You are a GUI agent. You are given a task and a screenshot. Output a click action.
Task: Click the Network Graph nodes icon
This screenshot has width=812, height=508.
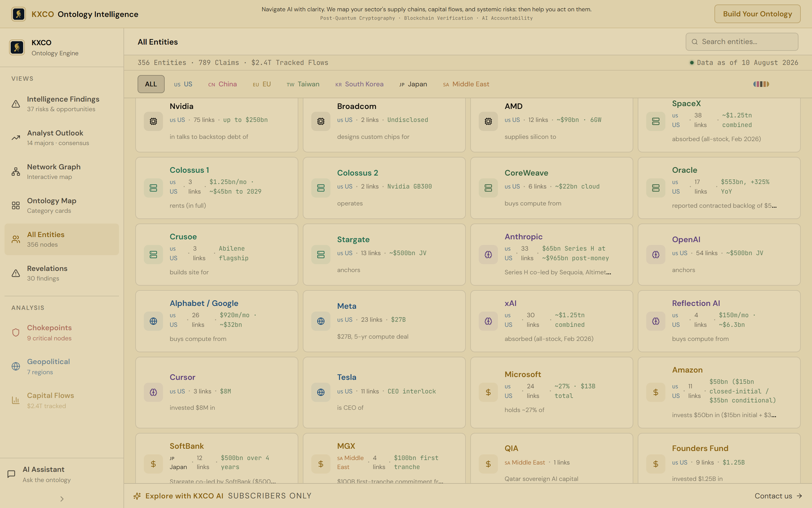[16, 172]
